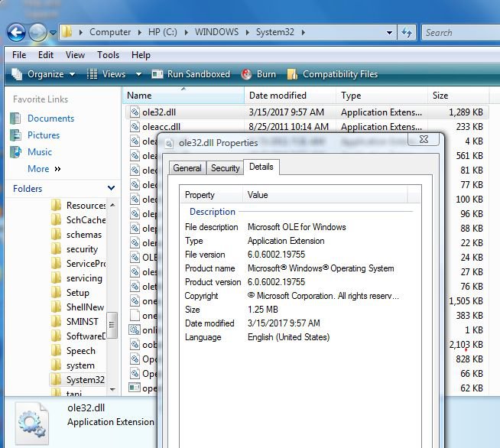Viewport: 500px width, 448px height.
Task: Click the Resources folder icon
Action: pyautogui.click(x=57, y=206)
